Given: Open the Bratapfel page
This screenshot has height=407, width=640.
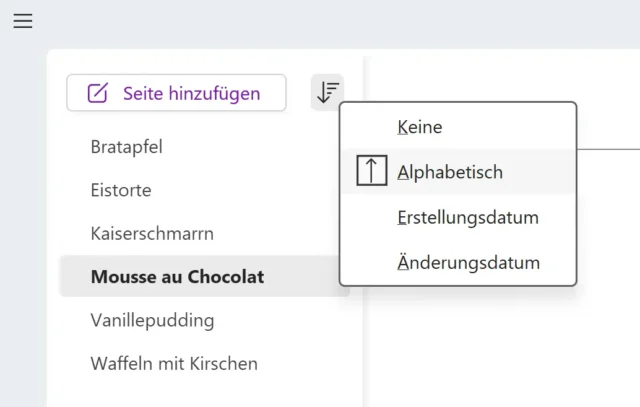Looking at the screenshot, I should [x=126, y=147].
